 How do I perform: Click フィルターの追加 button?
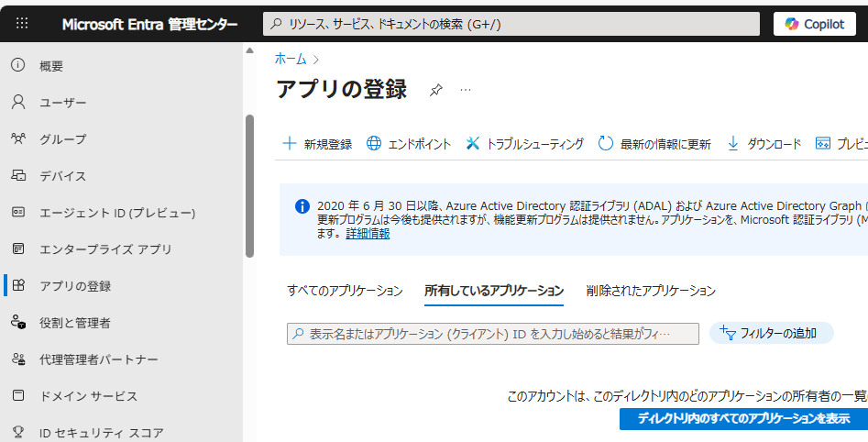(772, 333)
